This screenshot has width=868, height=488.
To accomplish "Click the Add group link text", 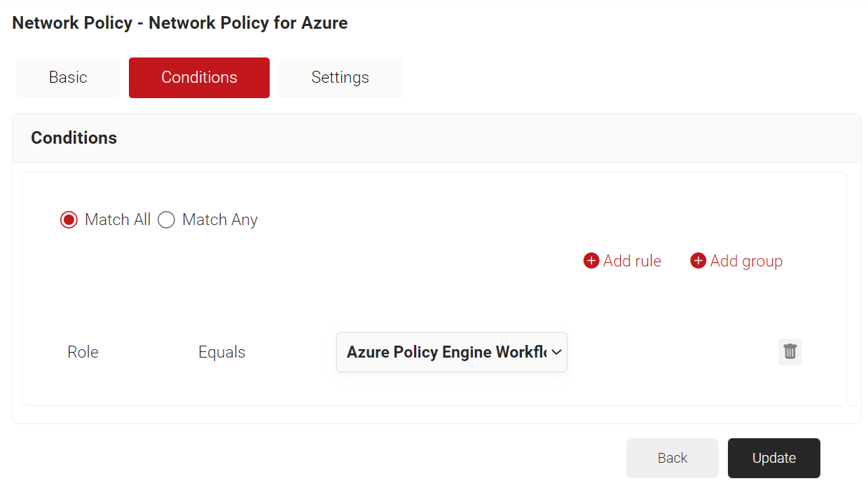I will coord(746,261).
